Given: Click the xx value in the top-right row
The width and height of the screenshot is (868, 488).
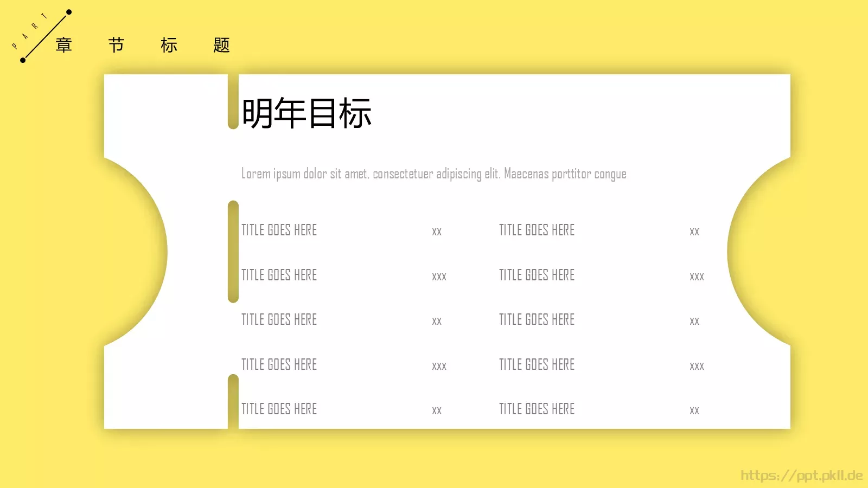Looking at the screenshot, I should pos(694,232).
